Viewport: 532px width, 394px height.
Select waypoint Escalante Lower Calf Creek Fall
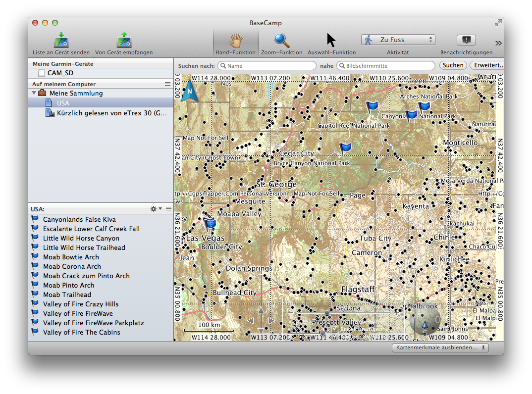click(x=101, y=229)
